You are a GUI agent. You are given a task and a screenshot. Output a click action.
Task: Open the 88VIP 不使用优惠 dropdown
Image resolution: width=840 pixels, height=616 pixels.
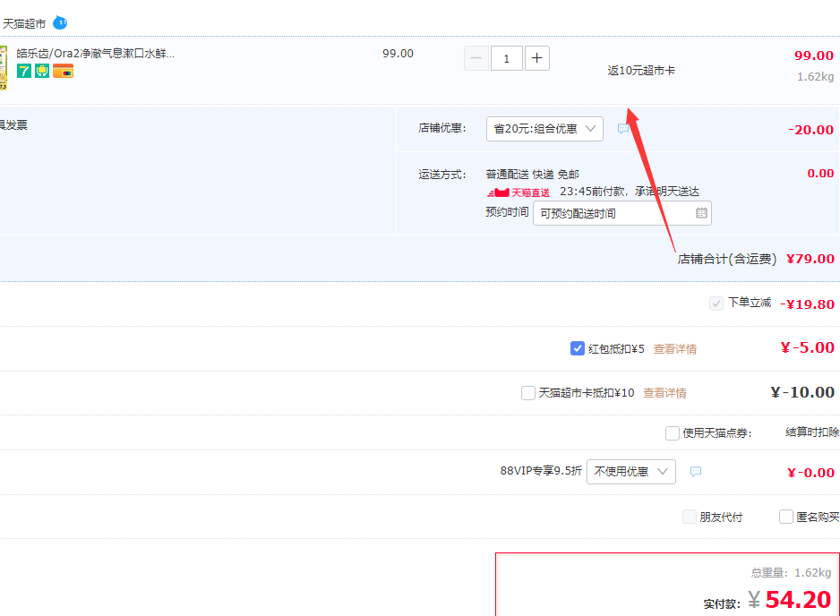[x=631, y=472]
